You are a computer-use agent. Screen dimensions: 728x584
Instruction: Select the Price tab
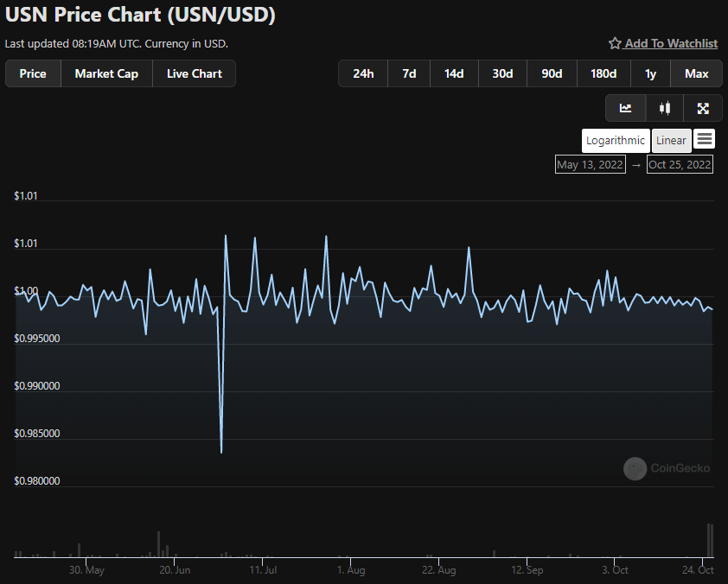tap(33, 73)
